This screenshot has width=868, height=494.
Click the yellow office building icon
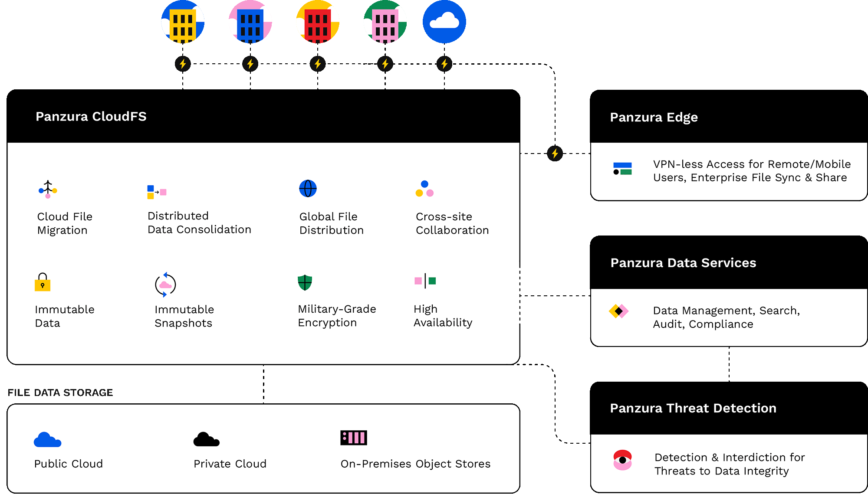pyautogui.click(x=183, y=22)
